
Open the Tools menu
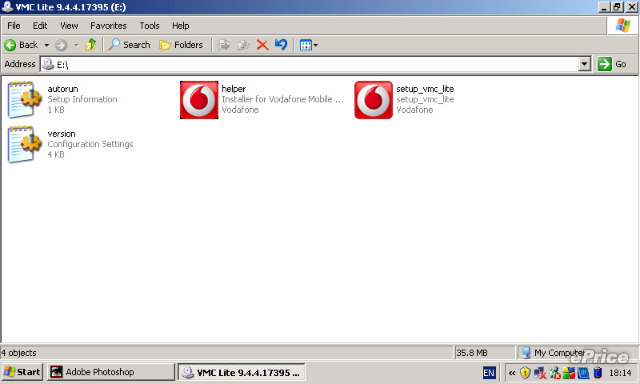(x=149, y=26)
